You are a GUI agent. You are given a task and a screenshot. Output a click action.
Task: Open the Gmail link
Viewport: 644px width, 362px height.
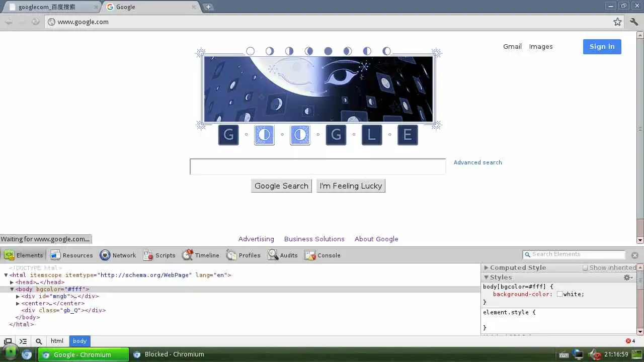click(512, 47)
